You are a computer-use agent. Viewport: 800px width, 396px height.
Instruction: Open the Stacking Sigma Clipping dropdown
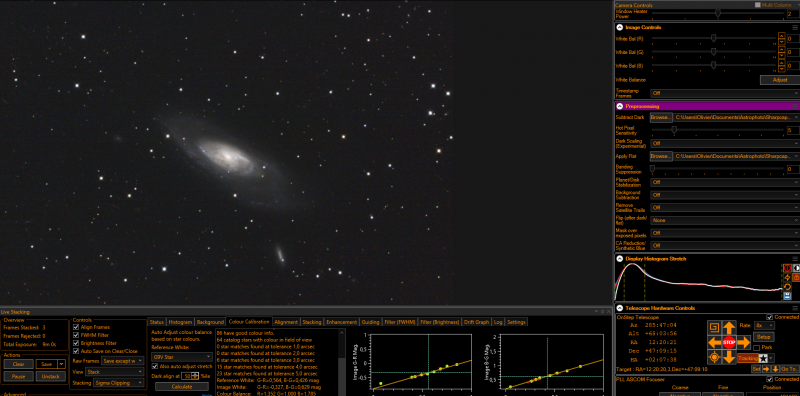coord(118,383)
